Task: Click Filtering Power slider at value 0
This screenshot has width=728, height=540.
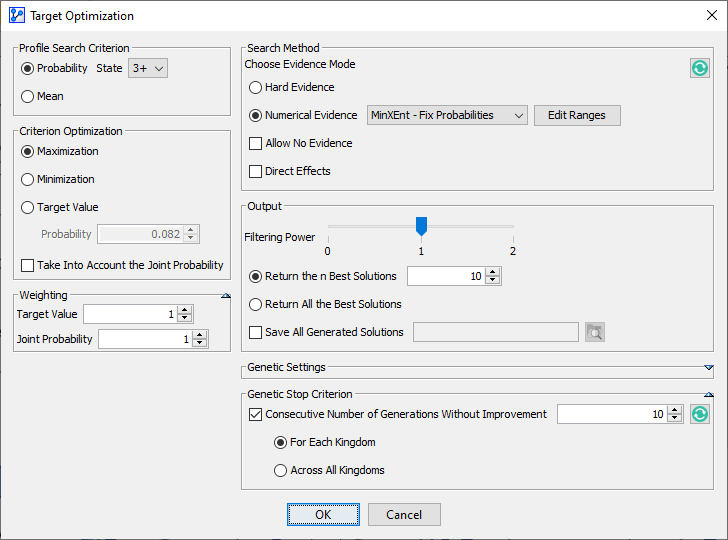Action: click(328, 226)
